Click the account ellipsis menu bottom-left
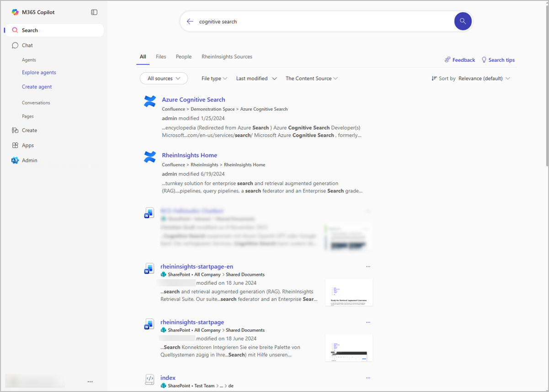 pos(90,381)
